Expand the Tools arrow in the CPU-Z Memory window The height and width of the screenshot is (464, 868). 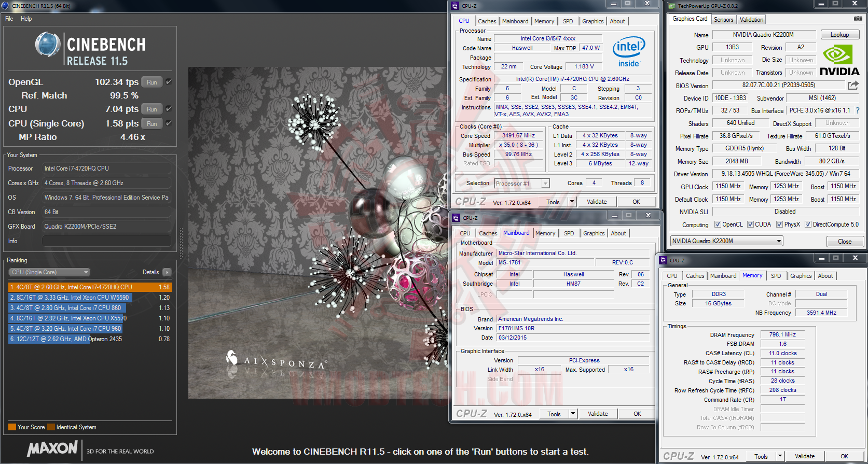780,456
